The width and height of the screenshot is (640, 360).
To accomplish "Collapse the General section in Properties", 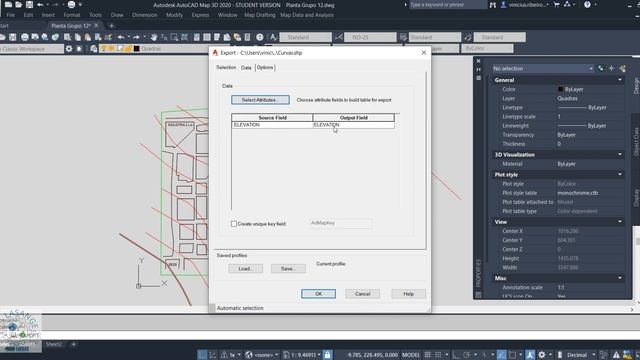I will tap(620, 80).
